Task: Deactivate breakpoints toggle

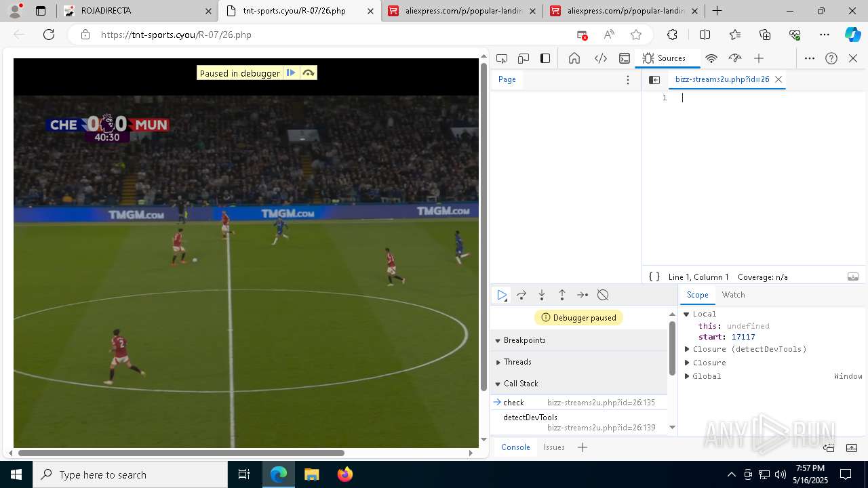Action: pyautogui.click(x=603, y=295)
